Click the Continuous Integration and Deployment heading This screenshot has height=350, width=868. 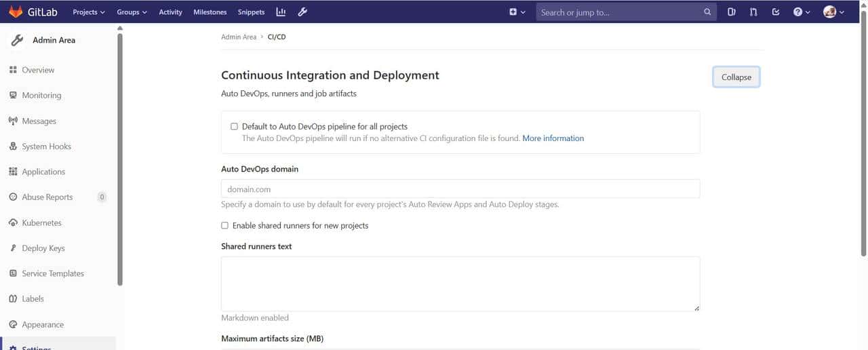tap(330, 75)
